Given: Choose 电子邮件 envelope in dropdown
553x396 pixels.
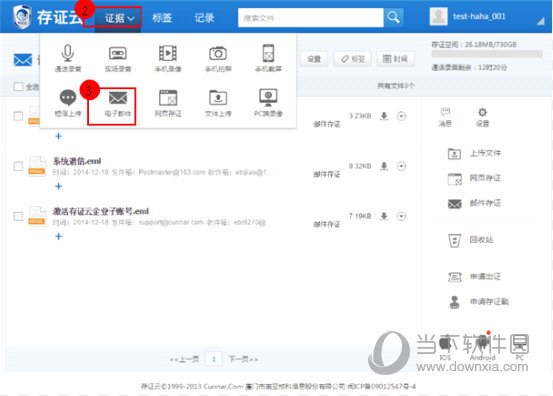Looking at the screenshot, I should 118,103.
